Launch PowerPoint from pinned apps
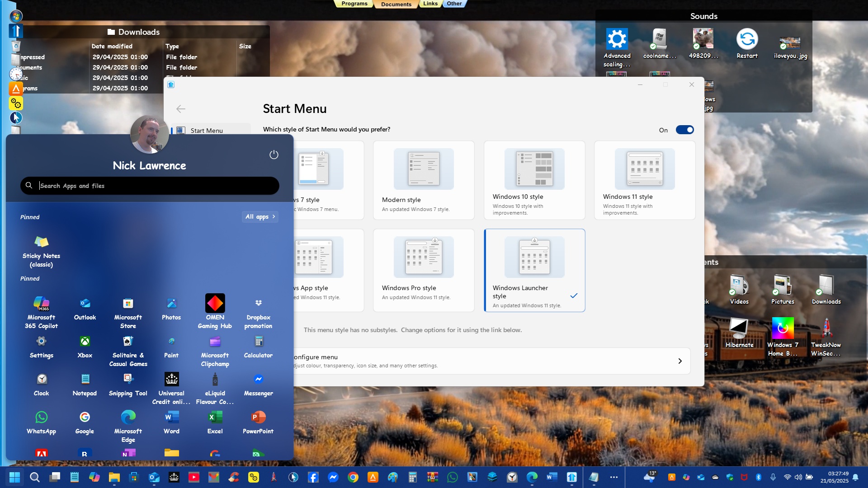 (x=258, y=422)
